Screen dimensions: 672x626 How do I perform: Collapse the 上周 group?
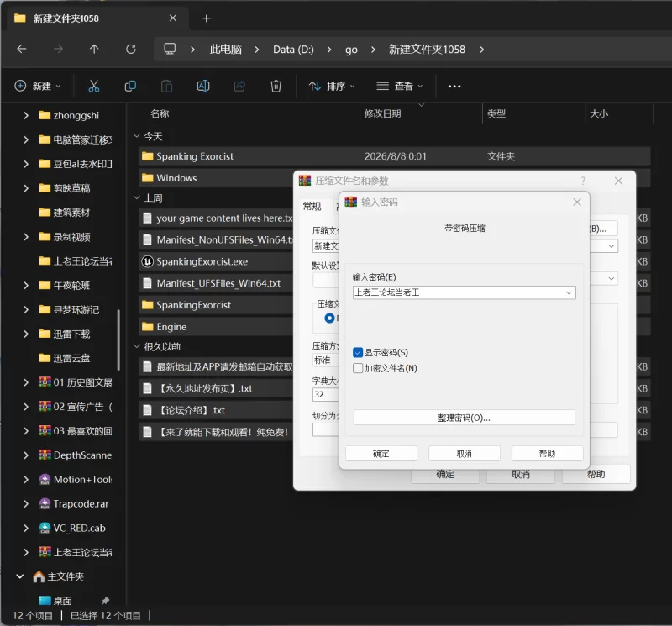point(137,197)
